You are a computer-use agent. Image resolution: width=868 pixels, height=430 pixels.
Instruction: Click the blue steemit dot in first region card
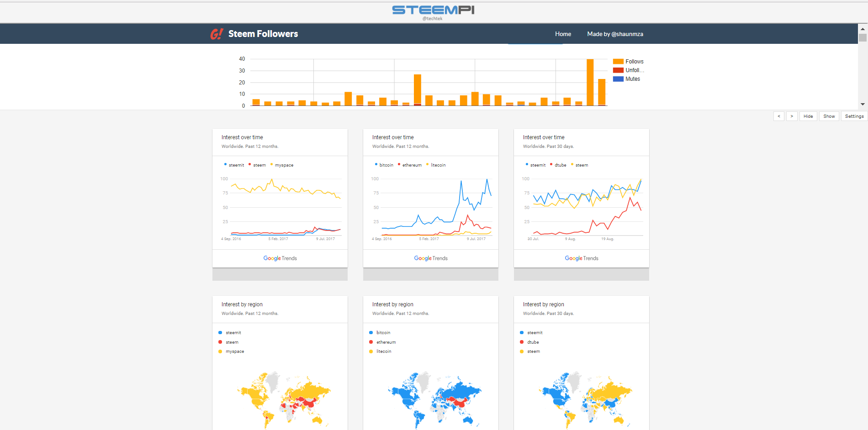point(220,333)
